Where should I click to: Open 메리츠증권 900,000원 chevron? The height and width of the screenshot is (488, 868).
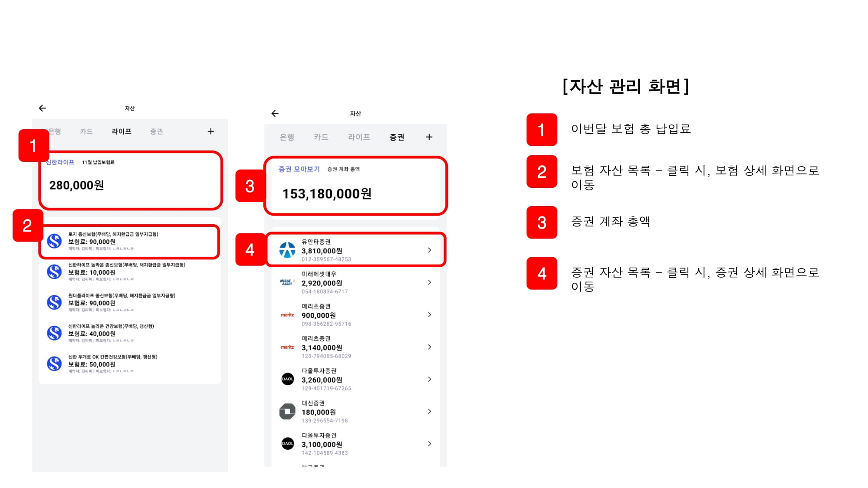tap(429, 314)
